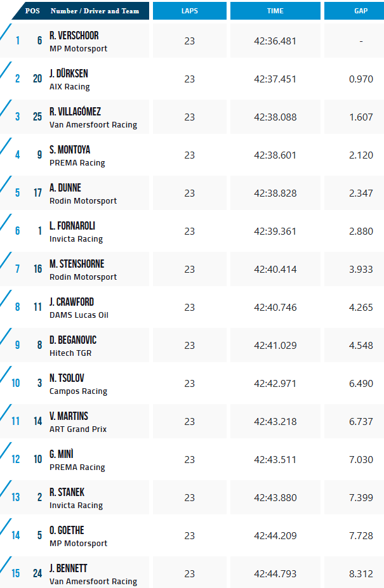Open G. Minì driver entry
Screen dimensions: 384x588
[62, 454]
